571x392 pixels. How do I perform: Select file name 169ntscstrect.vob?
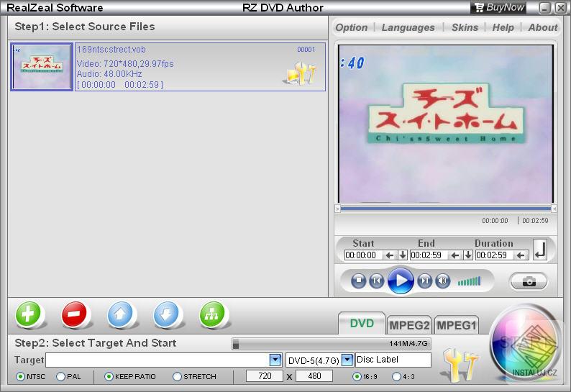[111, 50]
